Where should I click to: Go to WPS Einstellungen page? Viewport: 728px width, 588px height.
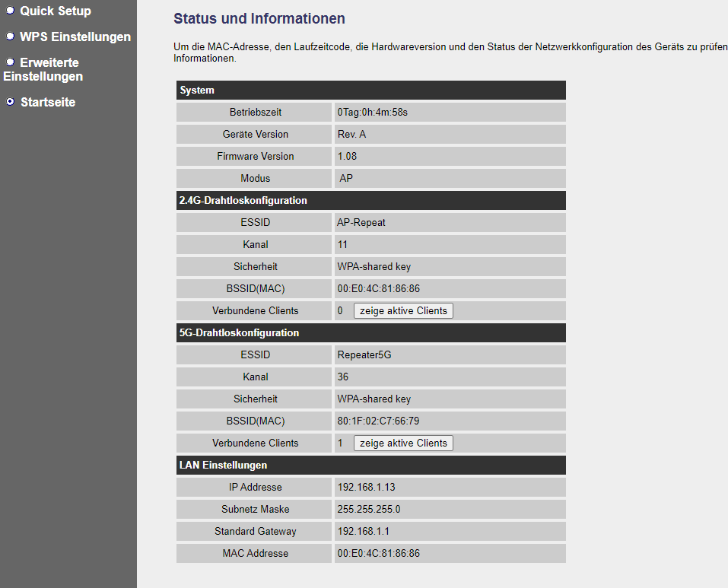(75, 37)
